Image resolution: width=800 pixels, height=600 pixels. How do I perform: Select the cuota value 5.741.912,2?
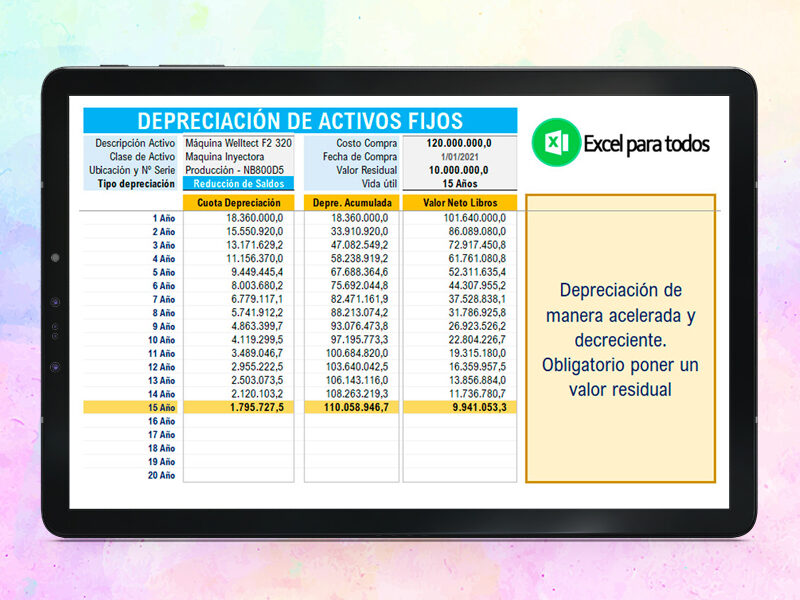tap(257, 313)
